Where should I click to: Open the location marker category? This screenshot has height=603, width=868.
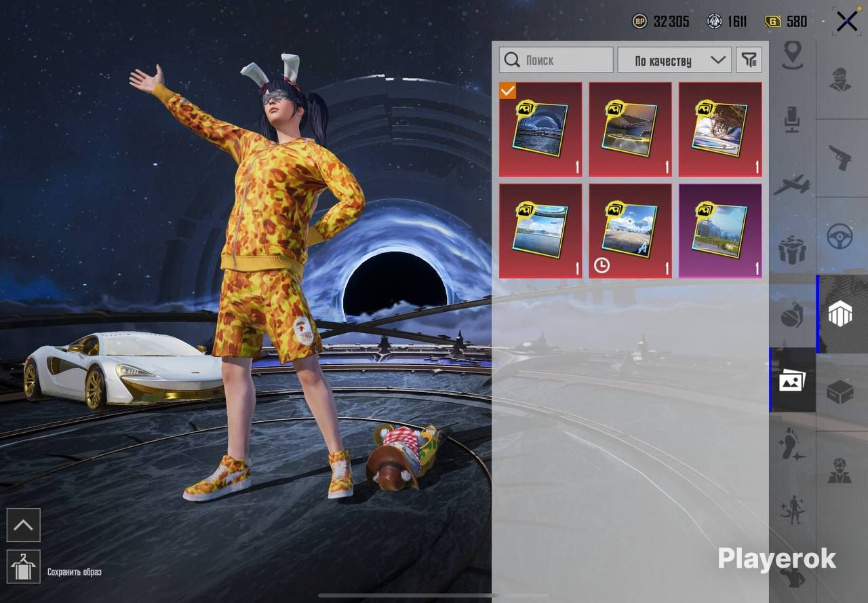792,55
